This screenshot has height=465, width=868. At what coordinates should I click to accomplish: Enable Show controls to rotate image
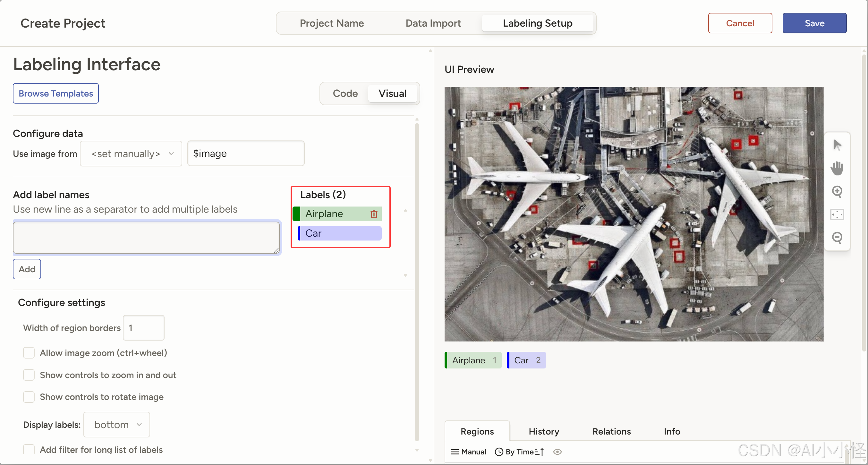tap(29, 397)
